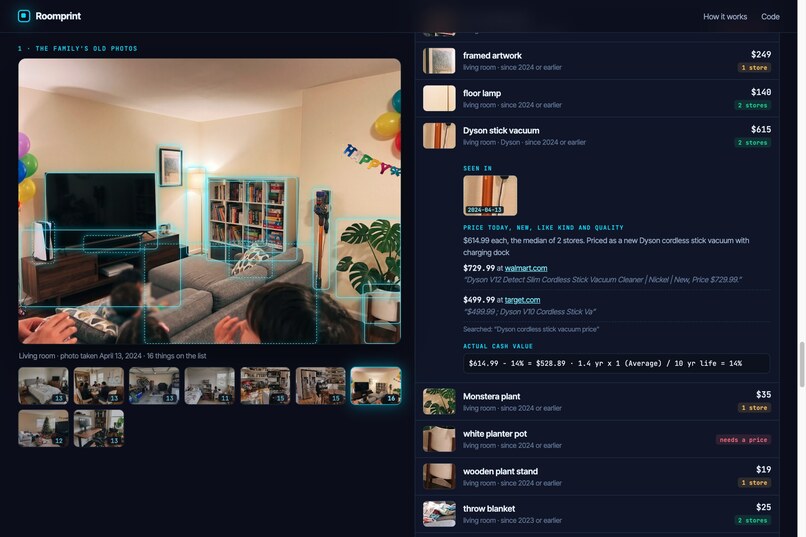
Task: Expand the floor lamp row
Action: coord(597,98)
